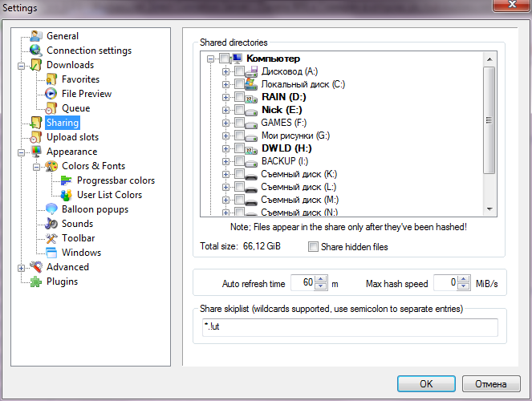Image resolution: width=532 pixels, height=401 pixels.
Task: Expand the RAIN (D:) drive node
Action: point(225,97)
